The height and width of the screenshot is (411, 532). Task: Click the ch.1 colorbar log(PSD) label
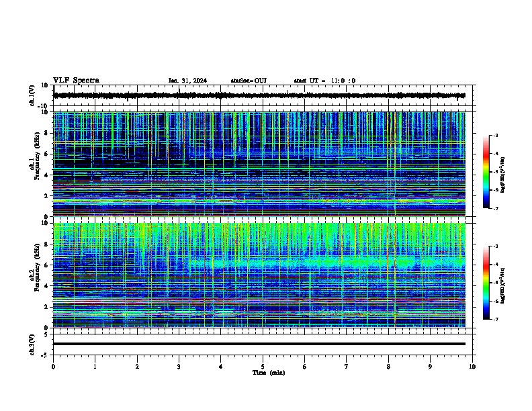point(503,175)
